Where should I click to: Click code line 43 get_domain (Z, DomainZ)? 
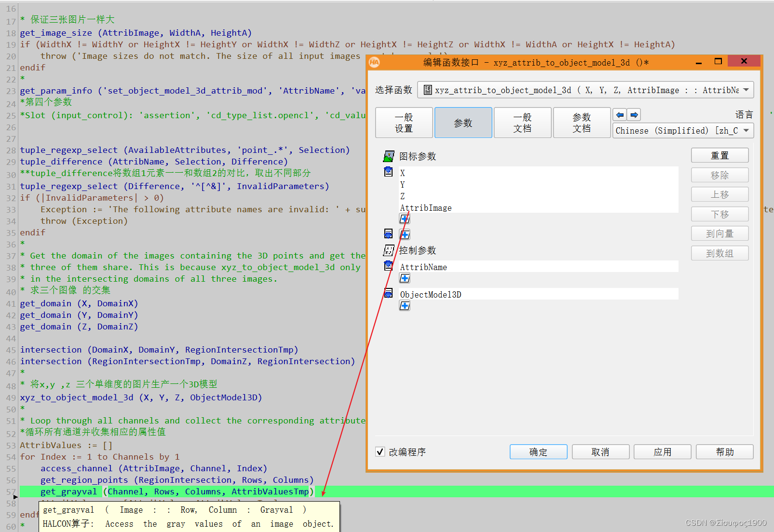[x=79, y=327]
